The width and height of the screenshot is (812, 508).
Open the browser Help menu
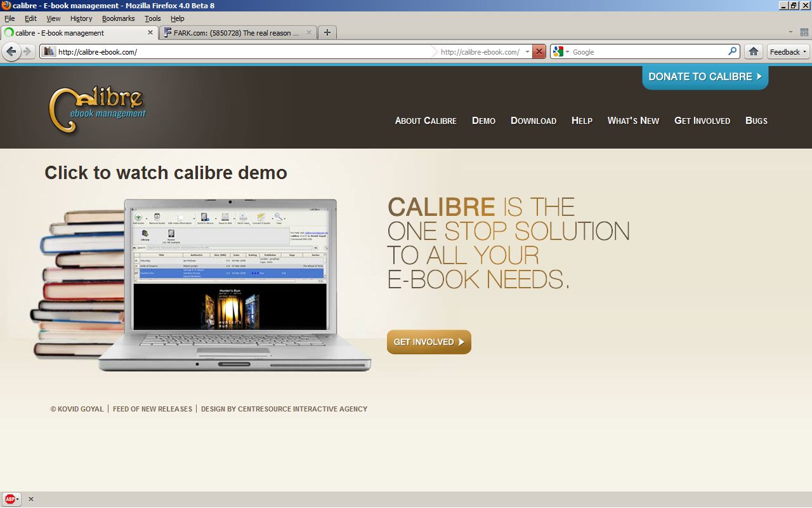pos(178,18)
